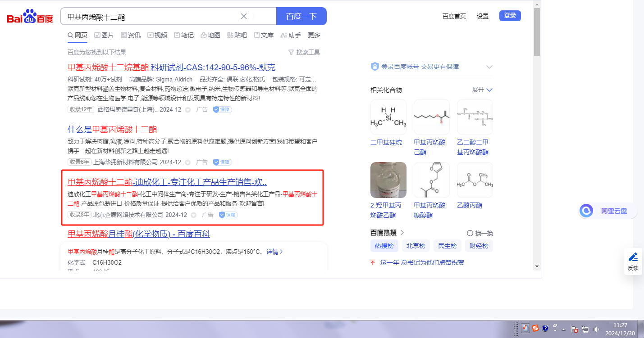Click the 登录 login button
Viewport: 644px width, 338px height.
pyautogui.click(x=510, y=16)
